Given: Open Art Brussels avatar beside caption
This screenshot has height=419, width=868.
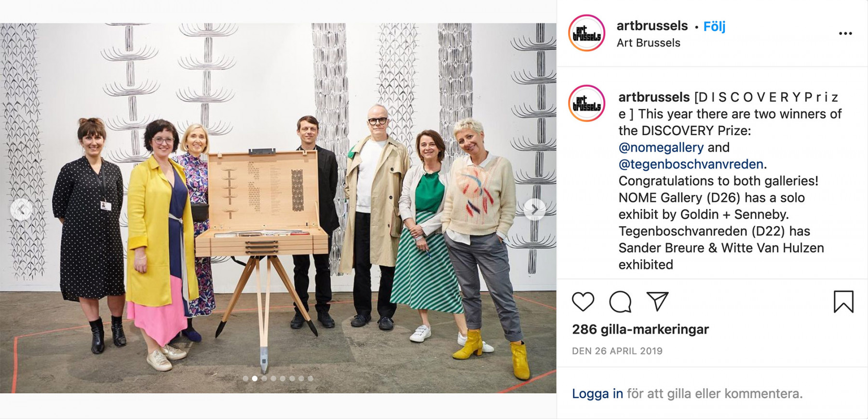Looking at the screenshot, I should tap(587, 103).
